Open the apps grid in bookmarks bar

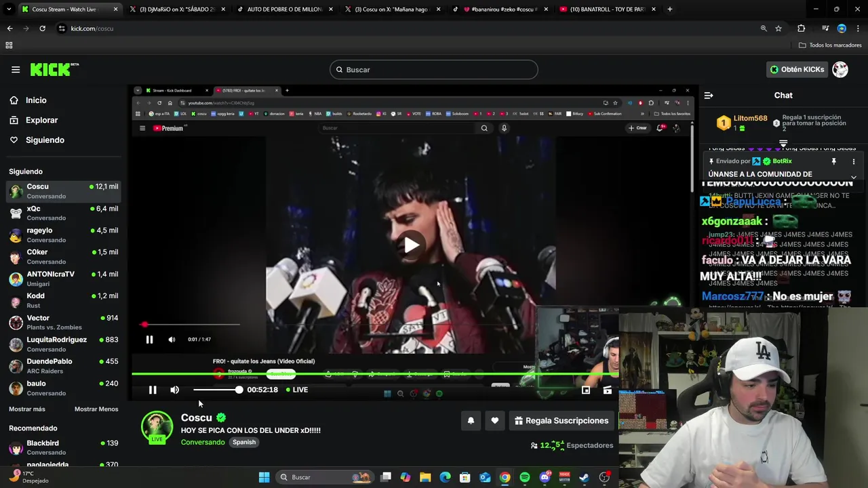click(9, 45)
